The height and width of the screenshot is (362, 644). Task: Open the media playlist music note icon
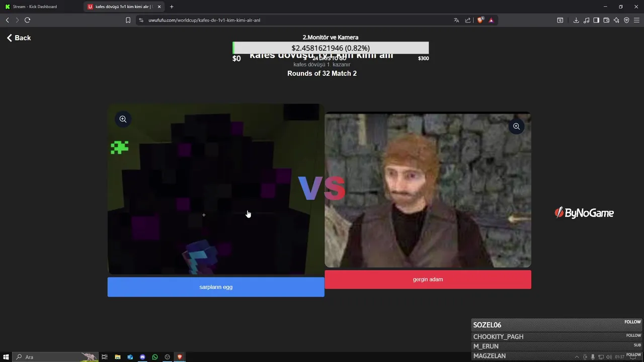pyautogui.click(x=586, y=20)
